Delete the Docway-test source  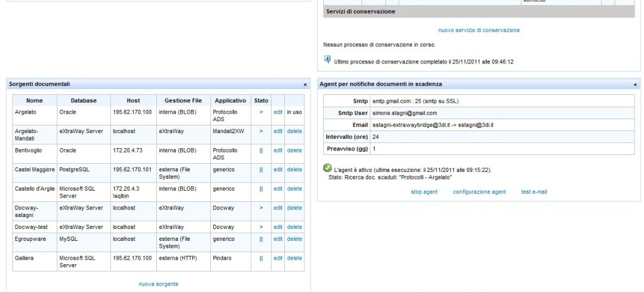tap(294, 227)
